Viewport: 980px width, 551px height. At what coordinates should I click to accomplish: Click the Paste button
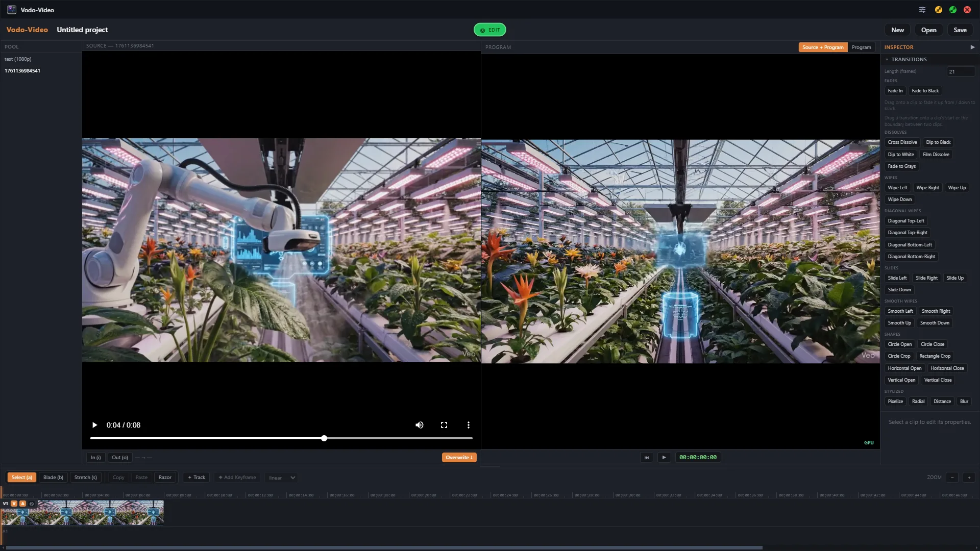pos(141,478)
